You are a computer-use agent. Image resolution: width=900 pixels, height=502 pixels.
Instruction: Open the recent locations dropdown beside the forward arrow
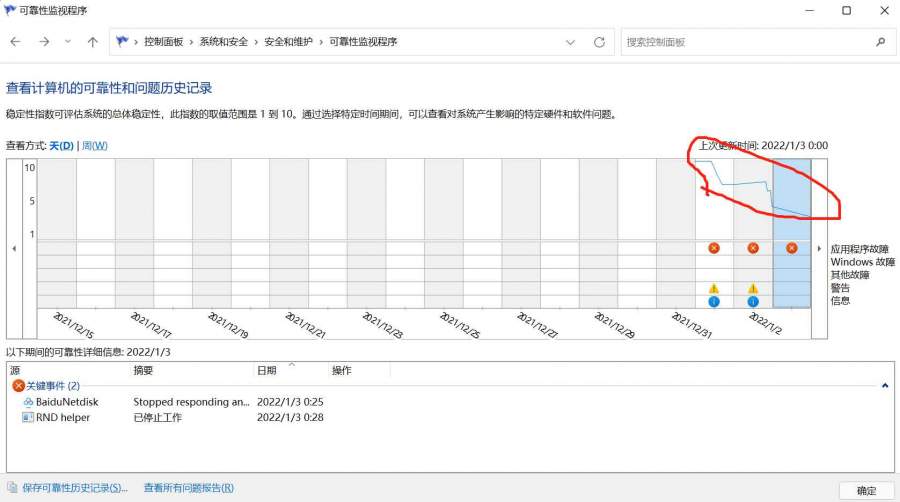click(x=68, y=42)
